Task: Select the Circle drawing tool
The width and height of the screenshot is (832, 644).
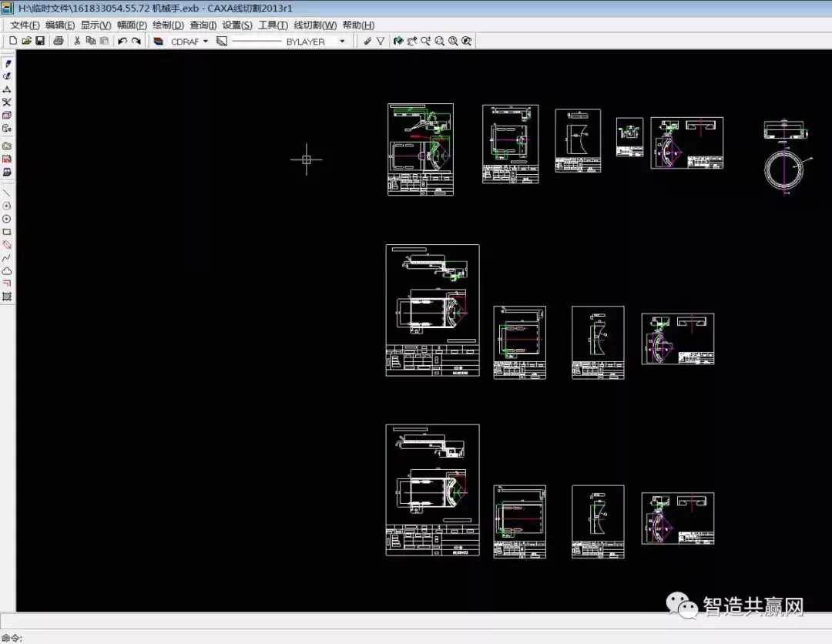Action: 7,219
